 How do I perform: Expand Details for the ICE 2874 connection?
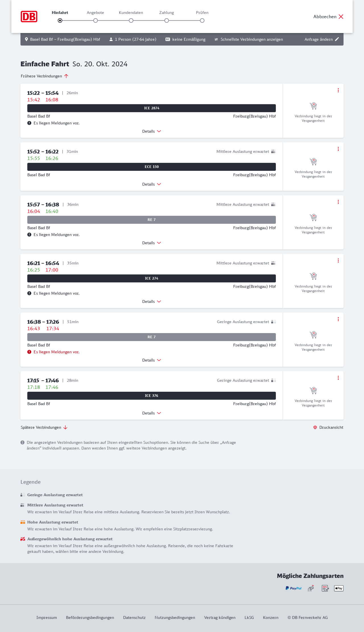(152, 131)
